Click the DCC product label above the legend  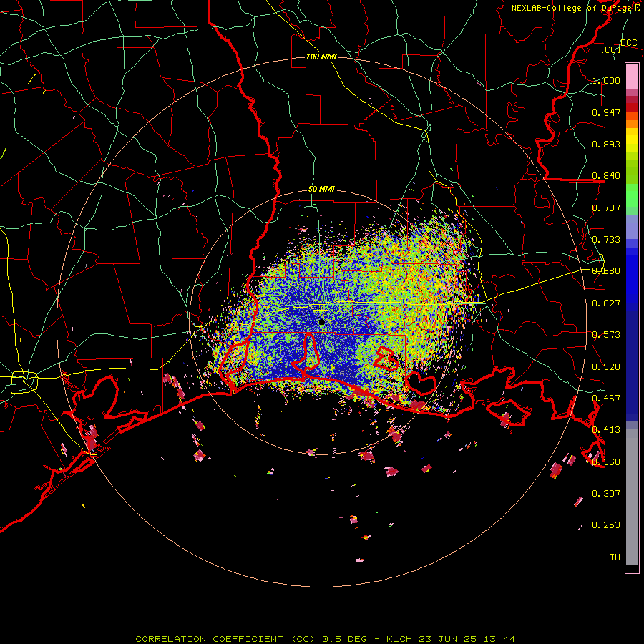pos(629,43)
